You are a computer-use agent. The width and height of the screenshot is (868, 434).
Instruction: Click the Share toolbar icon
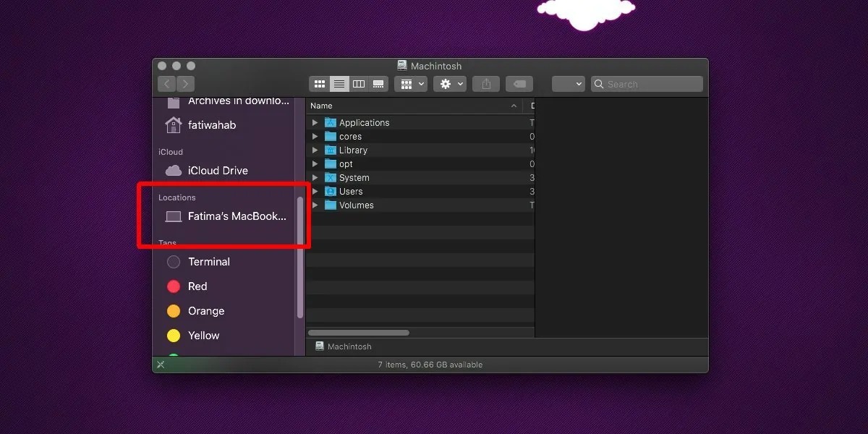tap(486, 84)
